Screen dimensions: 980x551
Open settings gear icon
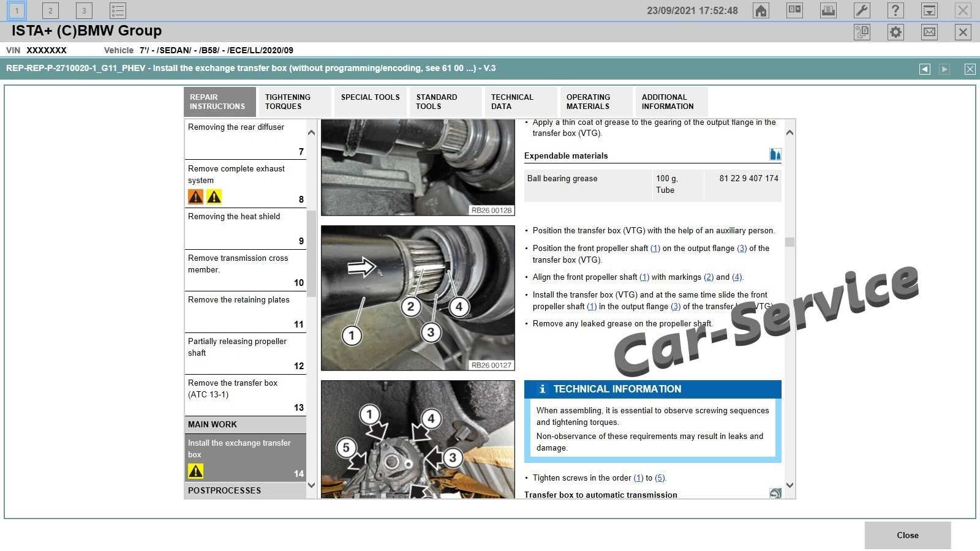pos(895,32)
